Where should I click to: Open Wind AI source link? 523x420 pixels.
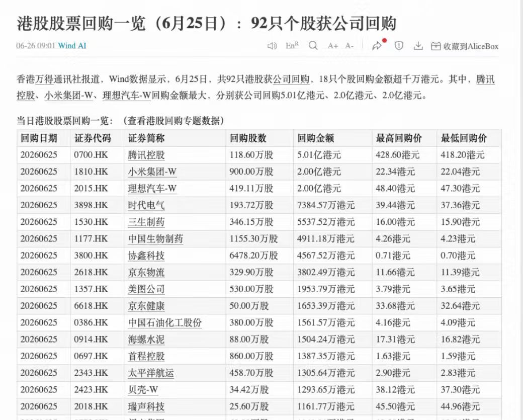72,46
